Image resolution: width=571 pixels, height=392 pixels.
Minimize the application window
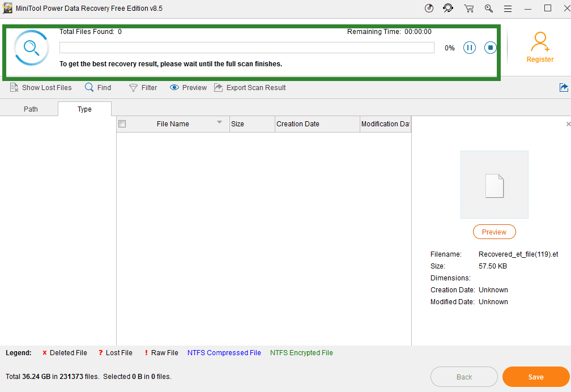(x=528, y=8)
